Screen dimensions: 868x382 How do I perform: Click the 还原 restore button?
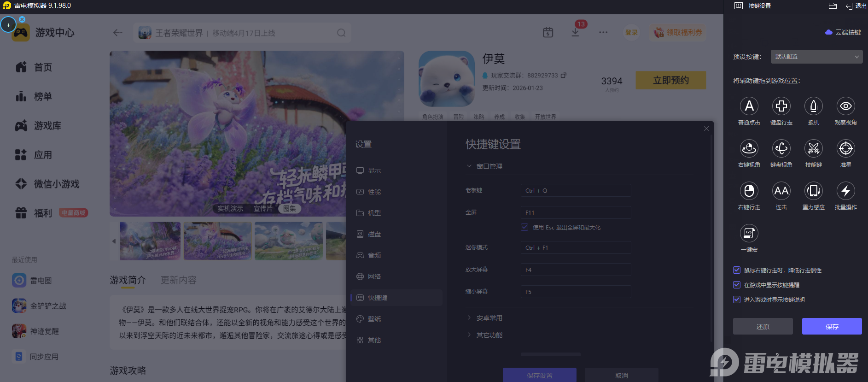[x=763, y=326]
